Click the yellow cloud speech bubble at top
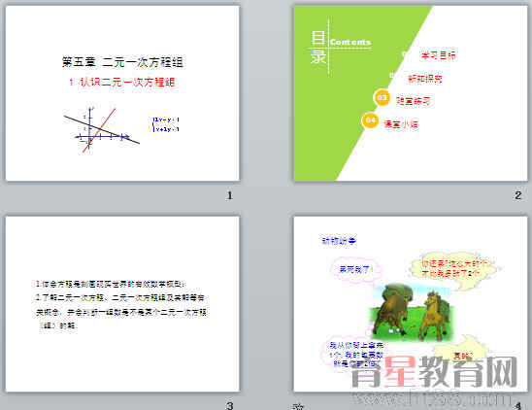The image size is (532, 410). [454, 269]
